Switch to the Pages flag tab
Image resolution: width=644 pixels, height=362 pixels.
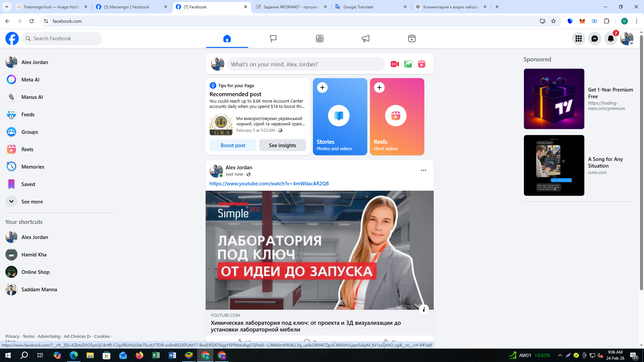tap(273, 39)
